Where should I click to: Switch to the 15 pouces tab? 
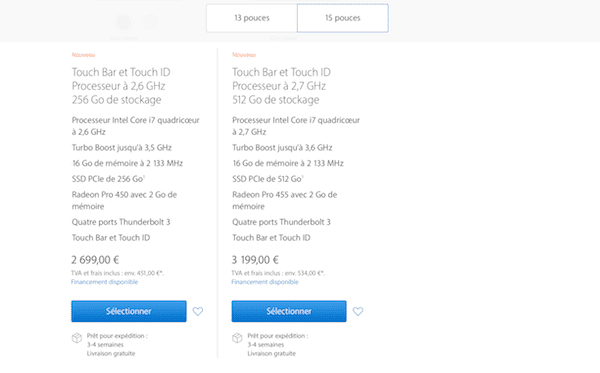pos(343,18)
